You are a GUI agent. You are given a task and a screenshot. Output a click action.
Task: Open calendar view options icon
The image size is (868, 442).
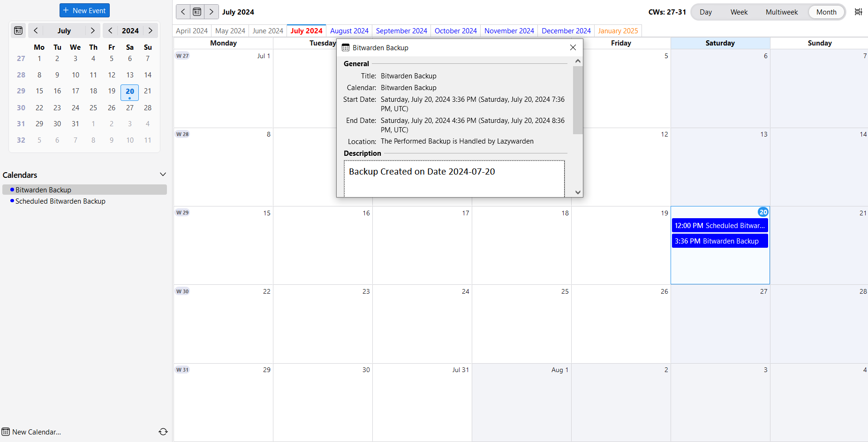point(858,12)
